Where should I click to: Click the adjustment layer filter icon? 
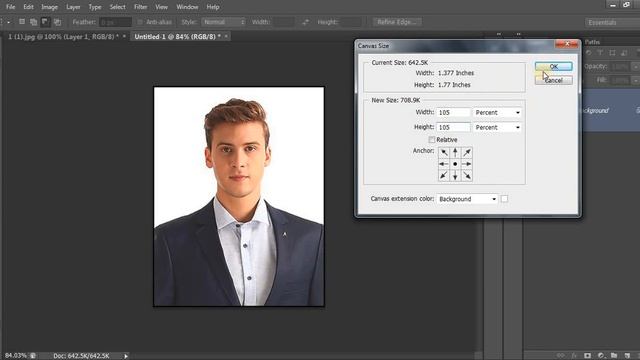coord(588,53)
